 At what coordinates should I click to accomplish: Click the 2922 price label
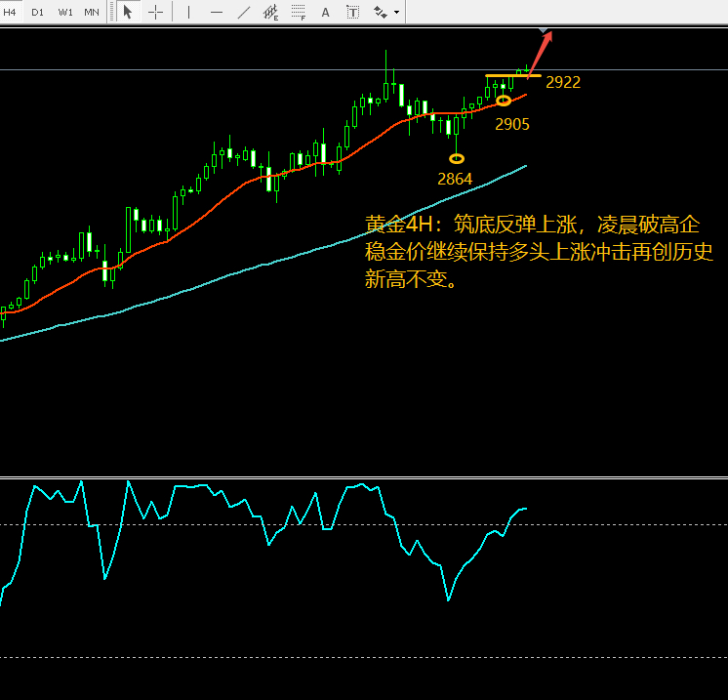pos(563,82)
